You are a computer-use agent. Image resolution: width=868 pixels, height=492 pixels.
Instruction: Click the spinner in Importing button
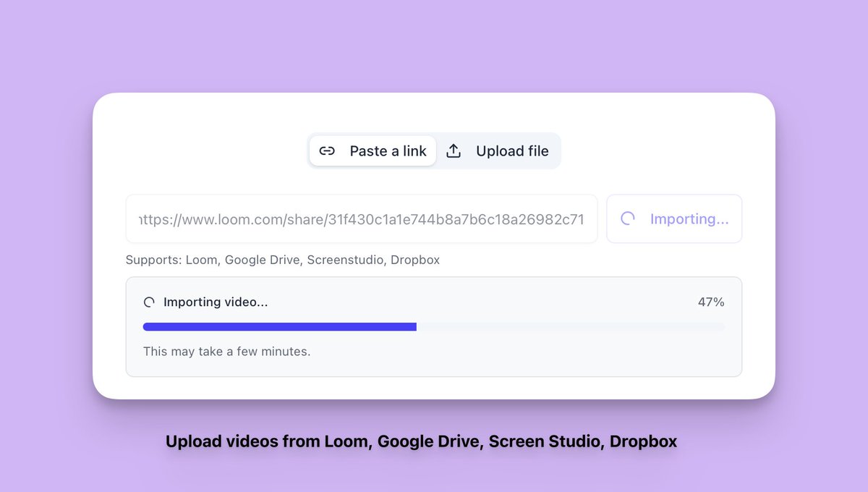coord(628,219)
